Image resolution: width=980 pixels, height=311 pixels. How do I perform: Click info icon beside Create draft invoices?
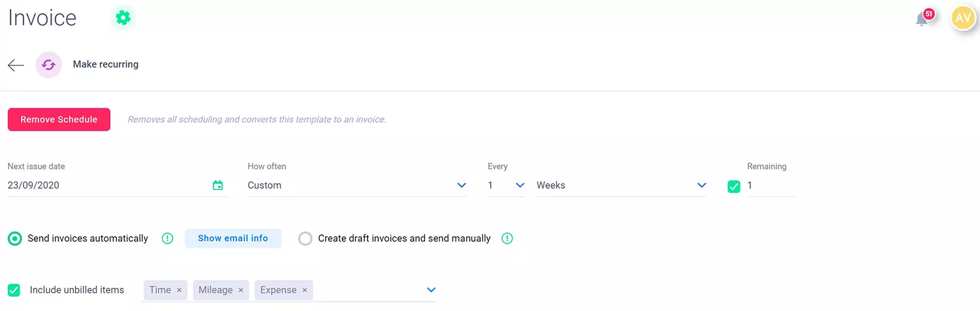[507, 239]
